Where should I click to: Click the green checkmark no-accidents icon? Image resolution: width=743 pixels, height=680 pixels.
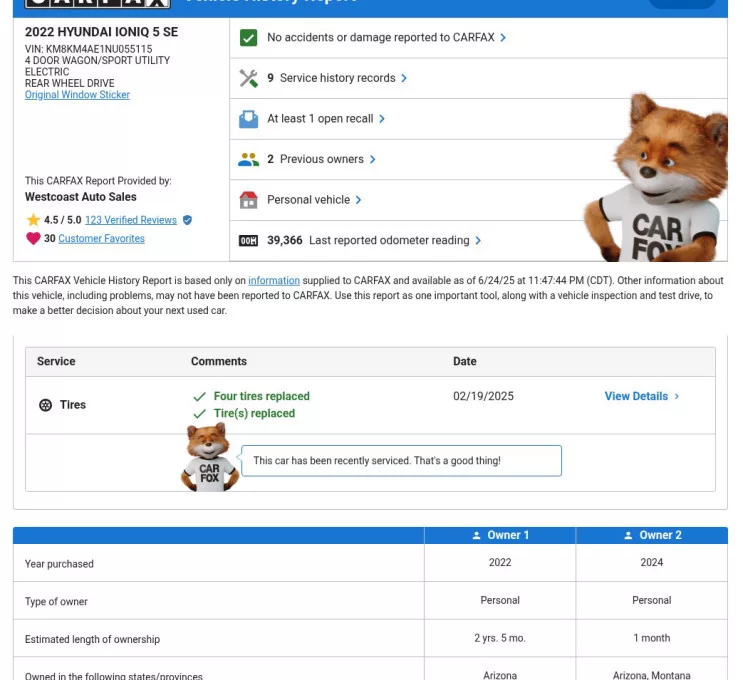click(249, 38)
